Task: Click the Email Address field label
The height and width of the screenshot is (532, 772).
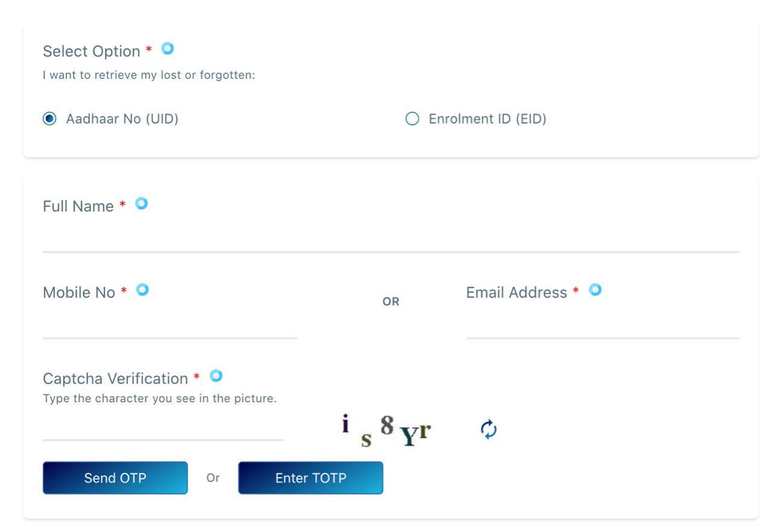Action: pyautogui.click(x=516, y=292)
